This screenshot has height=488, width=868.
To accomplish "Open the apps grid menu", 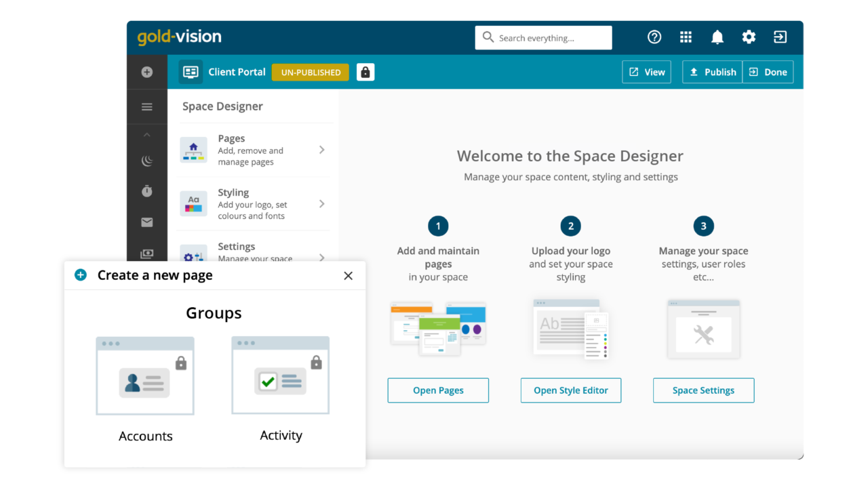I will click(686, 37).
